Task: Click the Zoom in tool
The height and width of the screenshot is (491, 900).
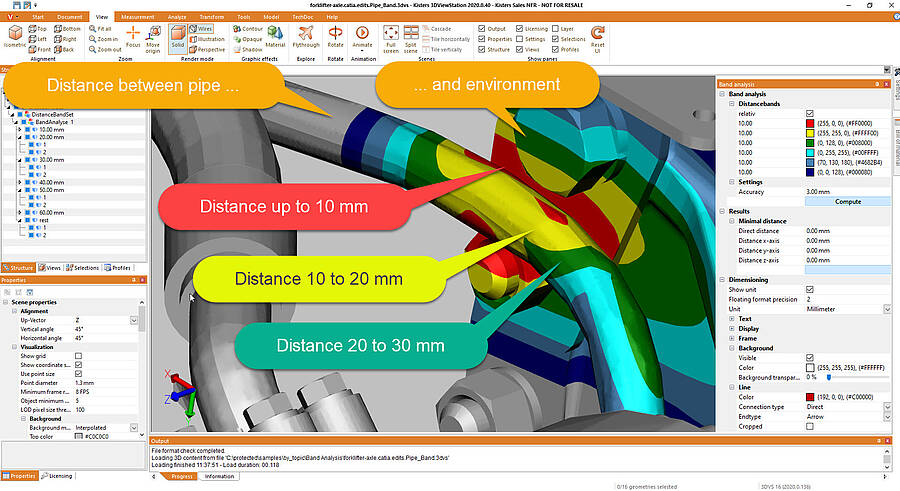Action: click(103, 39)
